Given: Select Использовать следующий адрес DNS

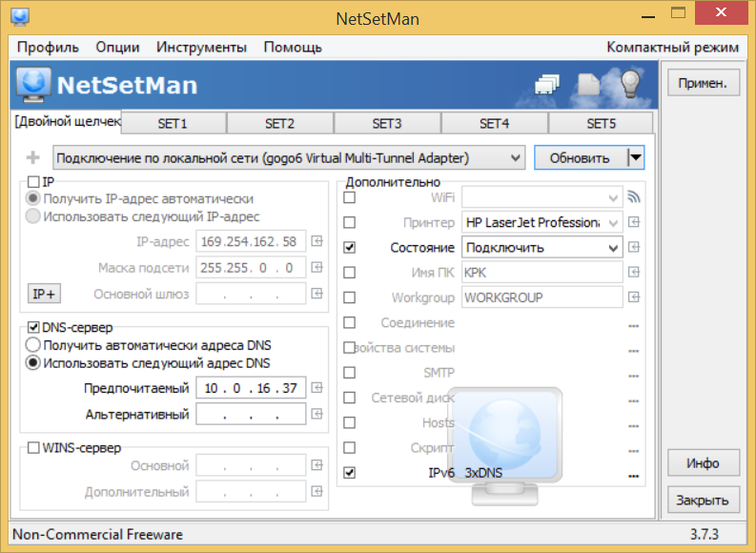Looking at the screenshot, I should tap(32, 363).
